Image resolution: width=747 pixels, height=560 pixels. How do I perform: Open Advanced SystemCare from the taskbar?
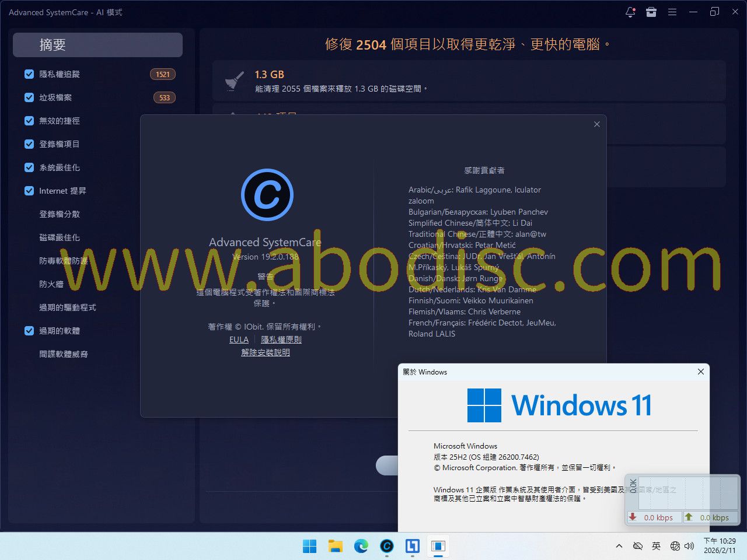(x=386, y=546)
